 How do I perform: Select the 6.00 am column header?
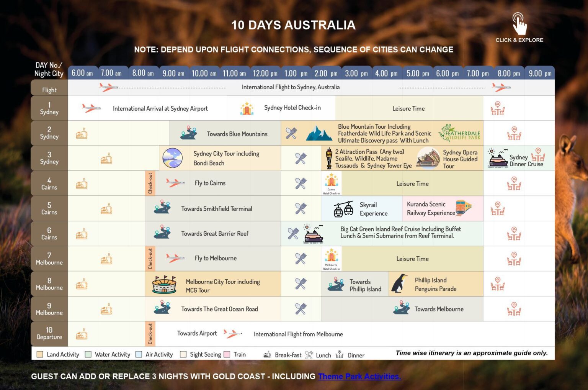click(x=82, y=72)
